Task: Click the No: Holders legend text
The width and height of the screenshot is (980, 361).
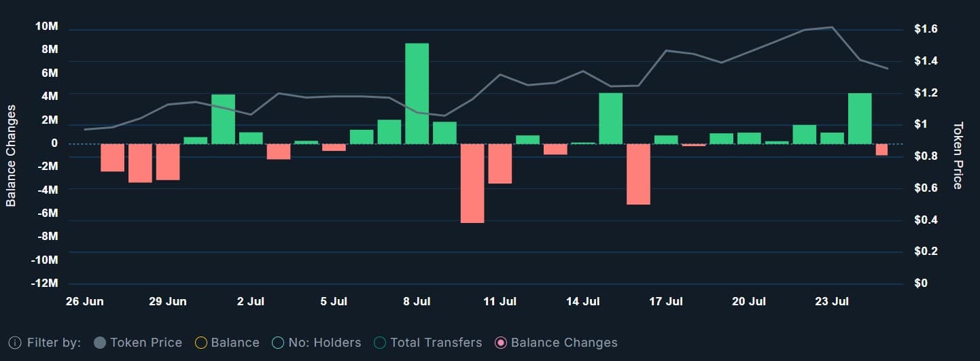Action: pyautogui.click(x=325, y=343)
